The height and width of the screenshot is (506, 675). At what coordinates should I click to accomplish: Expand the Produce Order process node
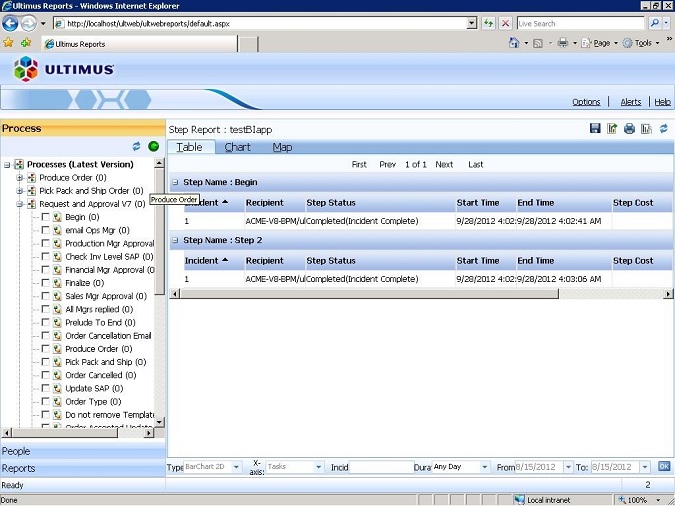19,177
